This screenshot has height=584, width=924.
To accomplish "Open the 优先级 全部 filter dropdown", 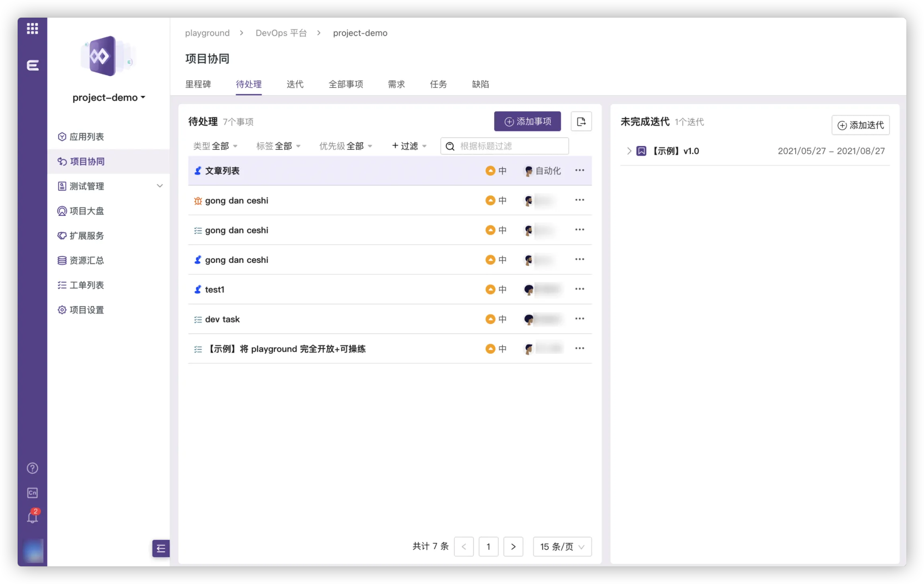I will [346, 146].
